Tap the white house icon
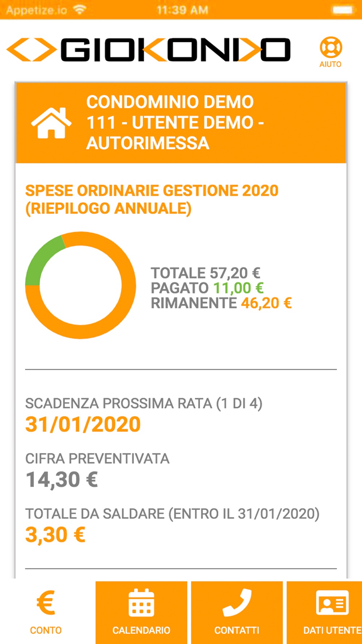The height and width of the screenshot is (644, 362). click(x=51, y=123)
